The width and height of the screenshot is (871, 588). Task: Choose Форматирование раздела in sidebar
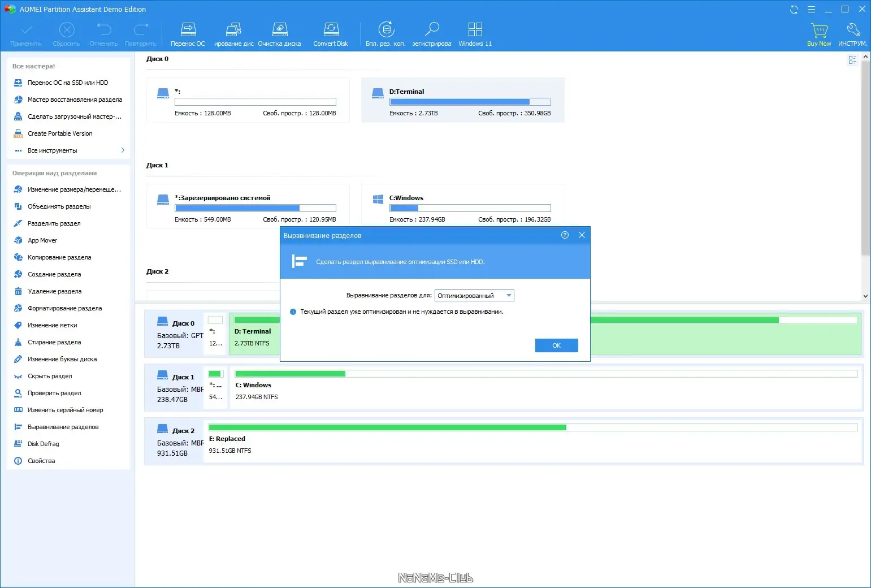(x=68, y=308)
